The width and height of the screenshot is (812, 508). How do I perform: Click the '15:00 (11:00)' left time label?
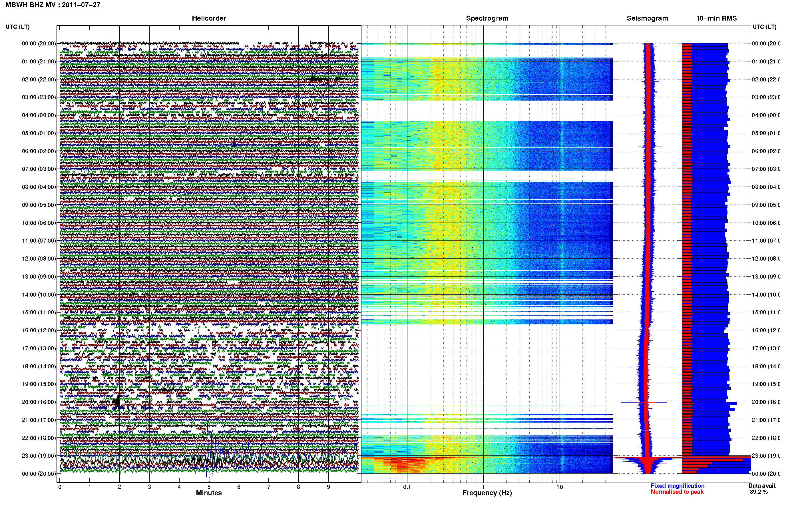[x=39, y=313]
